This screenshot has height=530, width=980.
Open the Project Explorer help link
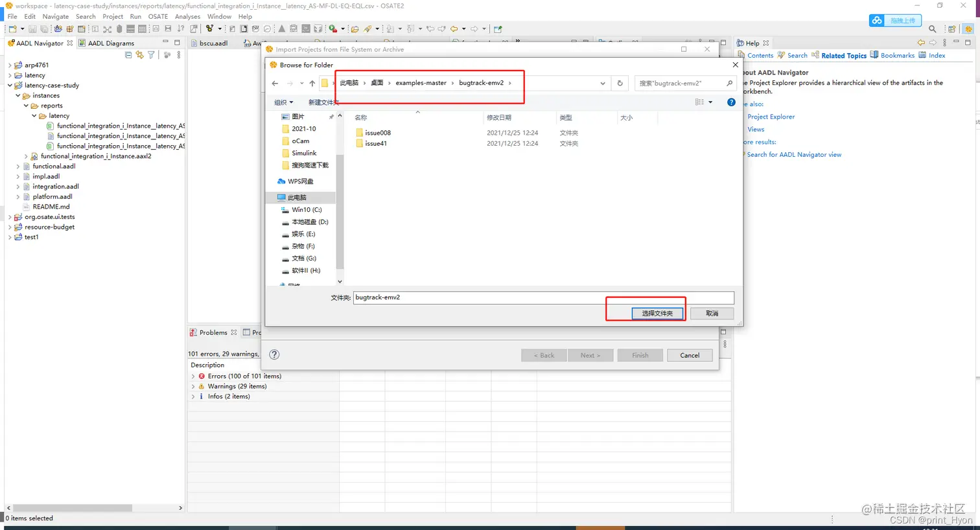tap(771, 117)
